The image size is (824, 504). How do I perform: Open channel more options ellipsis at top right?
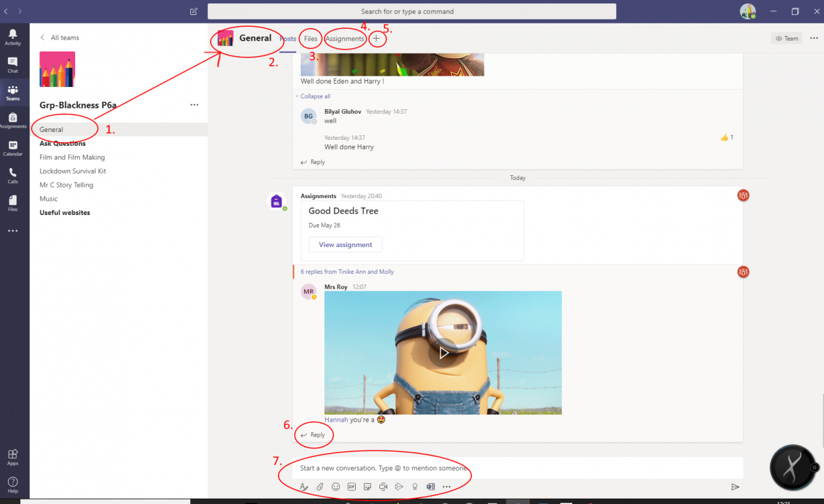point(814,38)
